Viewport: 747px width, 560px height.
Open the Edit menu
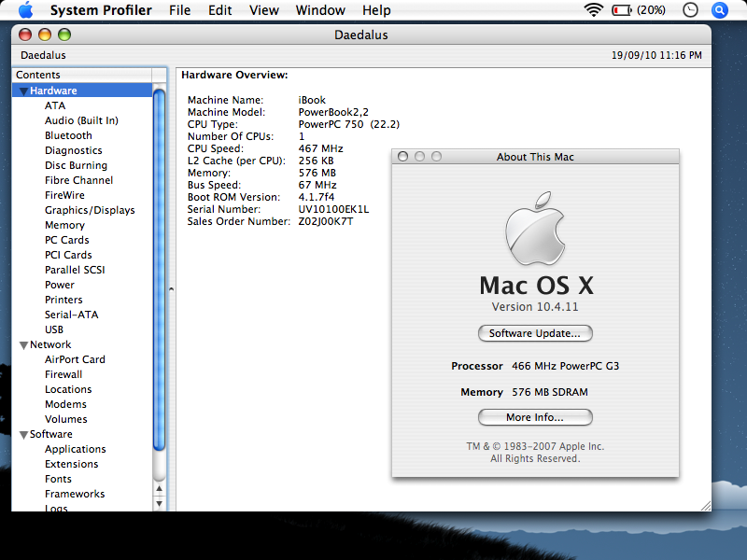(219, 10)
